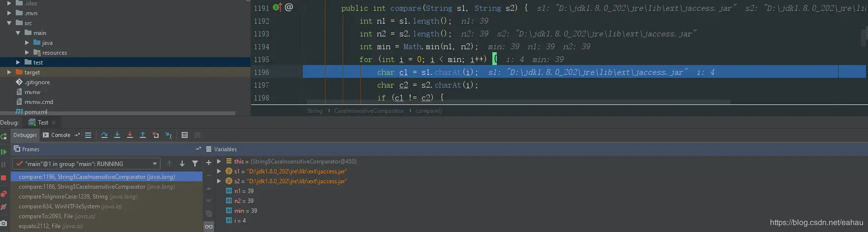
Task: Click Force Step Into red arrow icon
Action: pyautogui.click(x=130, y=135)
